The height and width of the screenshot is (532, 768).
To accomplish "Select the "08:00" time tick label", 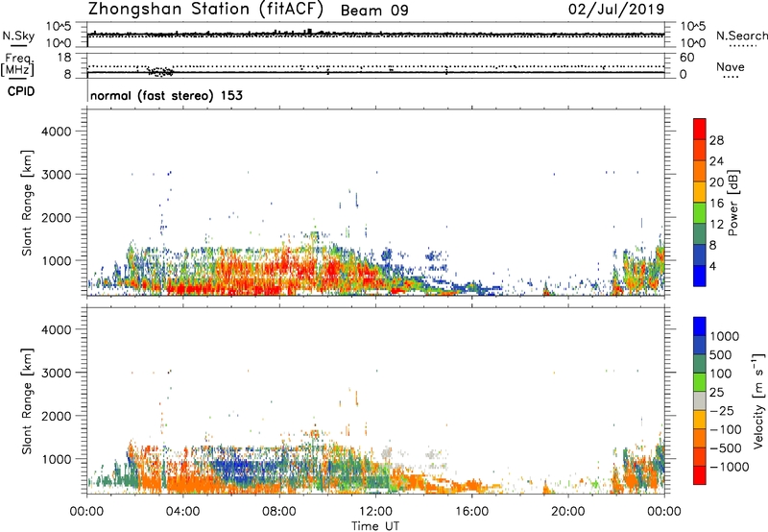I will (279, 512).
